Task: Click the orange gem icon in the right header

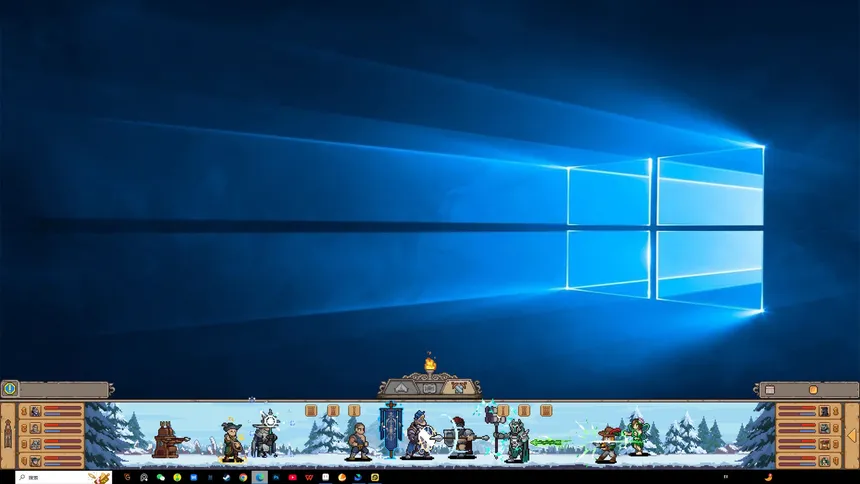Action: (812, 389)
